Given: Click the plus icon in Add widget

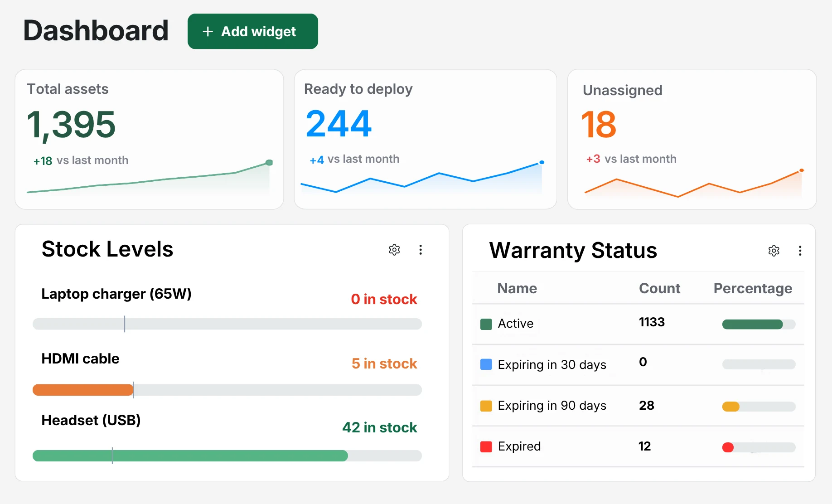Looking at the screenshot, I should 208,31.
